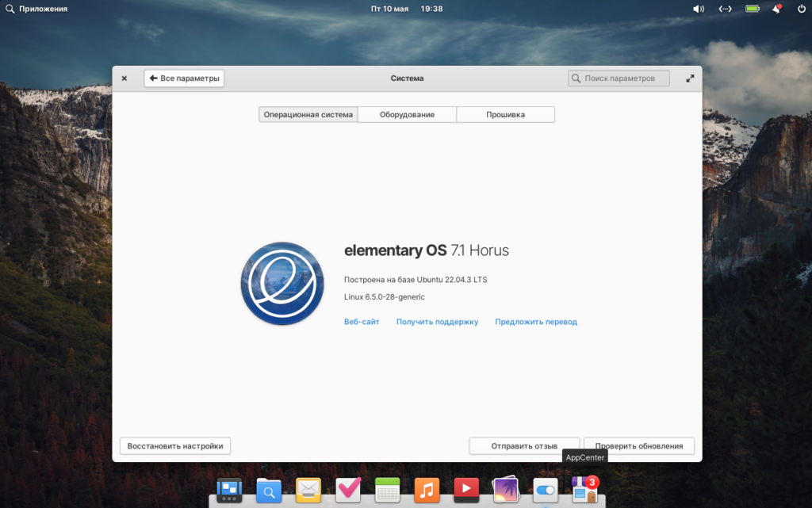Screen dimensions: 812x508
Task: Click System Settings toggle icon in dock
Action: pyautogui.click(x=546, y=491)
